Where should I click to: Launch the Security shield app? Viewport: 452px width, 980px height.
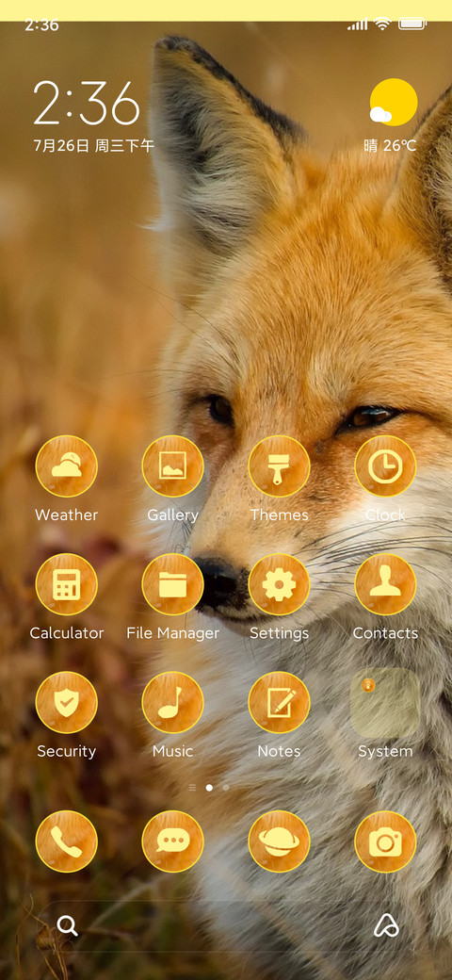click(66, 703)
